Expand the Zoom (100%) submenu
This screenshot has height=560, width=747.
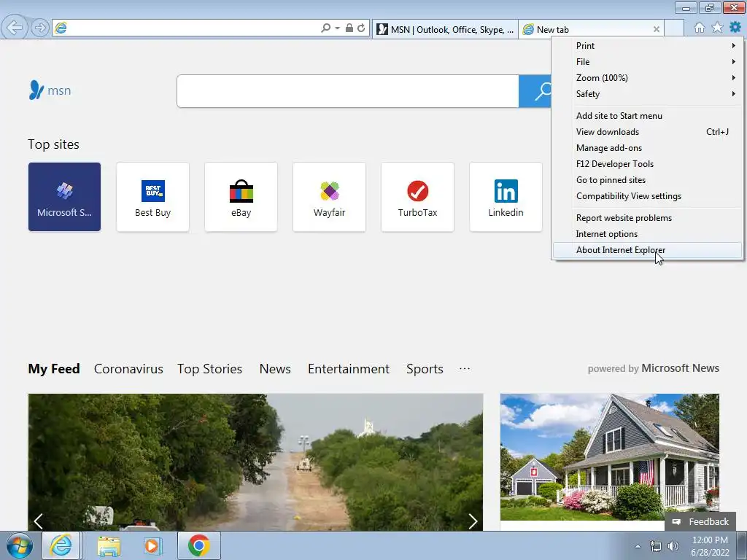pos(648,78)
